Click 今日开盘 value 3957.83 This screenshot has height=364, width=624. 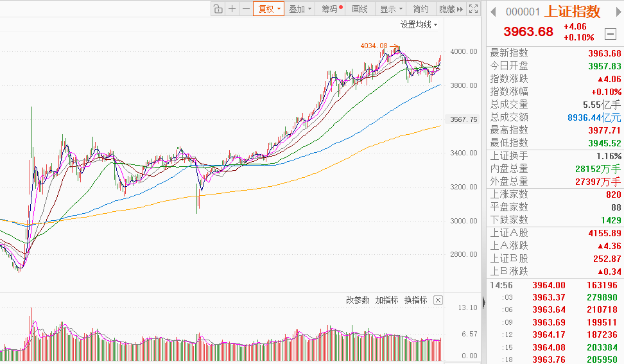coord(605,66)
